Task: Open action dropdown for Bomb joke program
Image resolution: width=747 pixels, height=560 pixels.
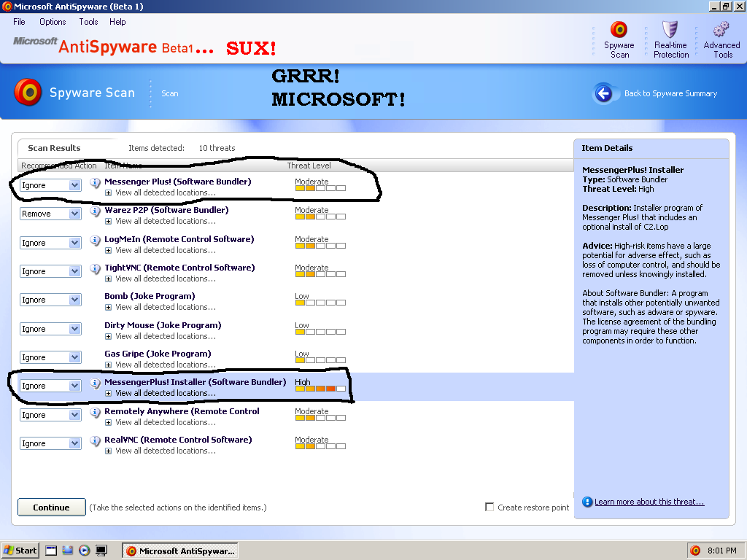Action: click(x=74, y=300)
